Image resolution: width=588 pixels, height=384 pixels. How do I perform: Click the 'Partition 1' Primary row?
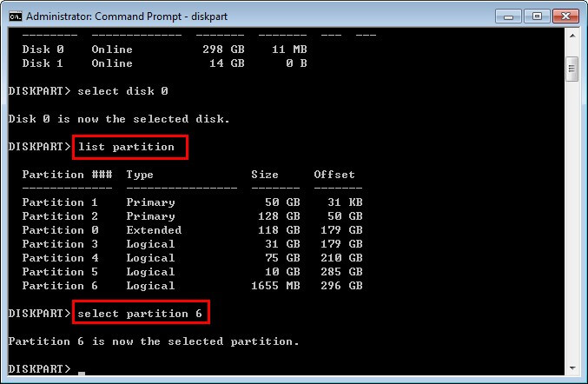click(191, 202)
